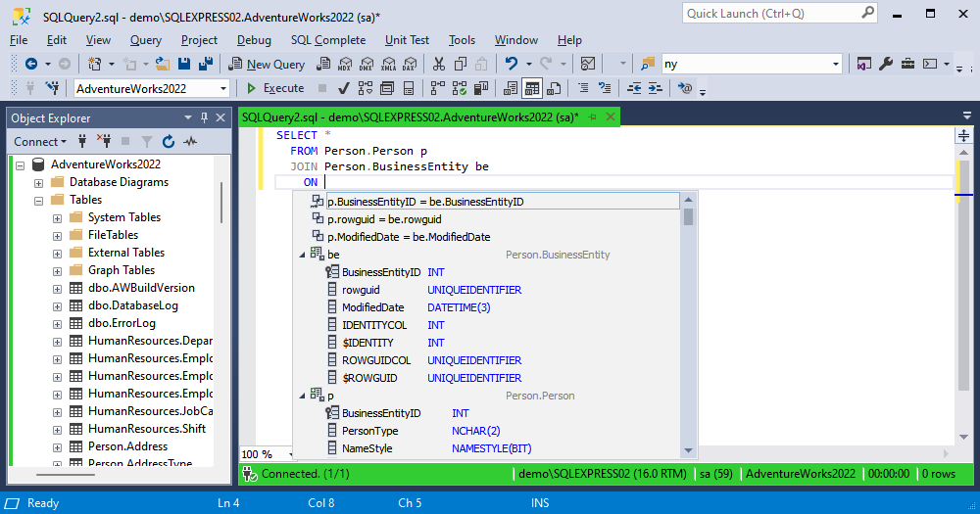The width and height of the screenshot is (980, 514).
Task: Click the Save All icon
Action: [205, 64]
